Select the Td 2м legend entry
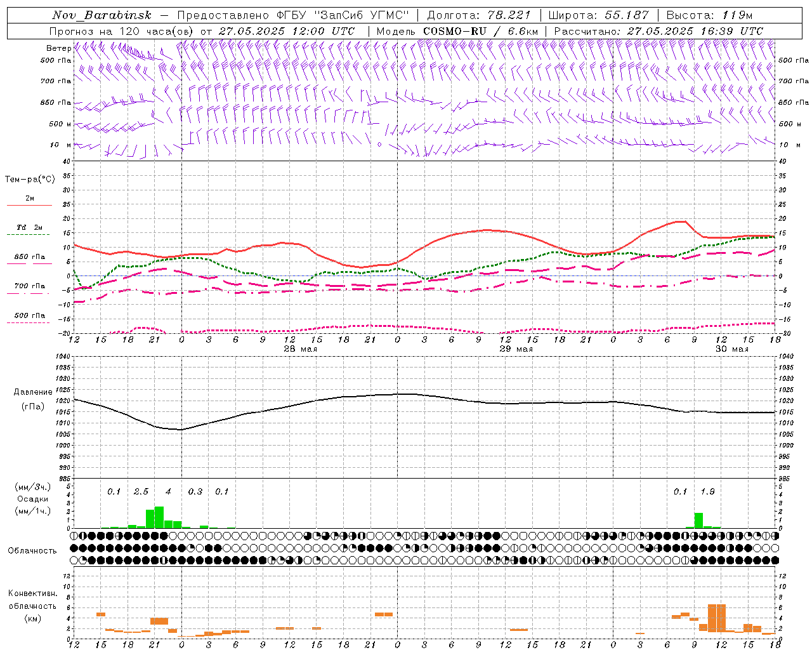The height and width of the screenshot is (650, 812). click(30, 227)
